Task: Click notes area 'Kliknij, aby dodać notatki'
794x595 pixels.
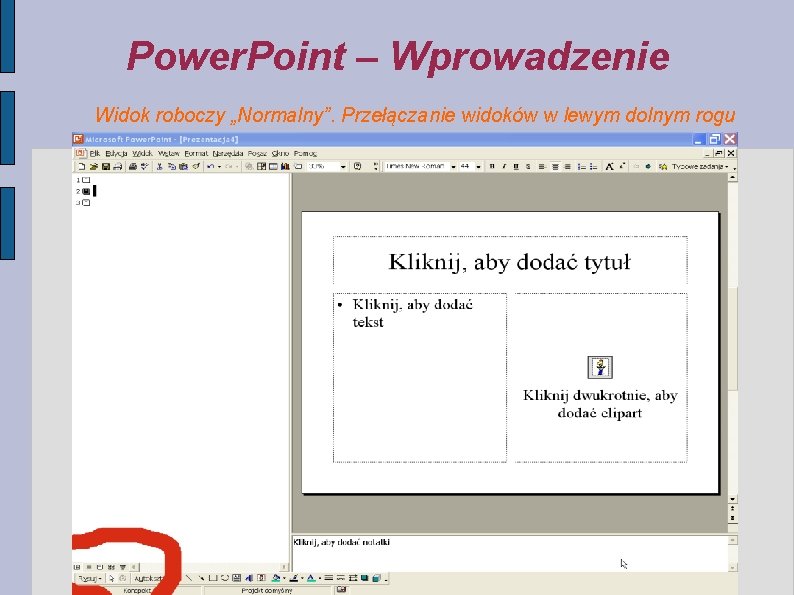Action: 509,553
